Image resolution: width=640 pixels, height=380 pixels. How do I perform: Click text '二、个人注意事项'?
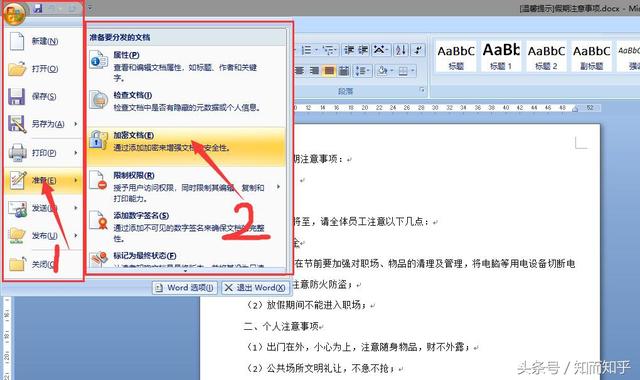pos(281,326)
